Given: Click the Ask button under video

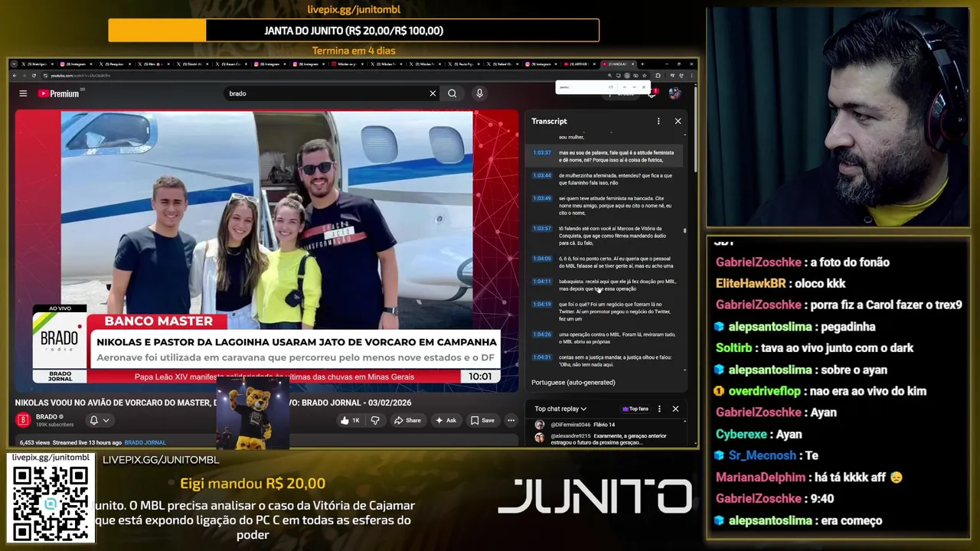Looking at the screenshot, I should pos(446,420).
